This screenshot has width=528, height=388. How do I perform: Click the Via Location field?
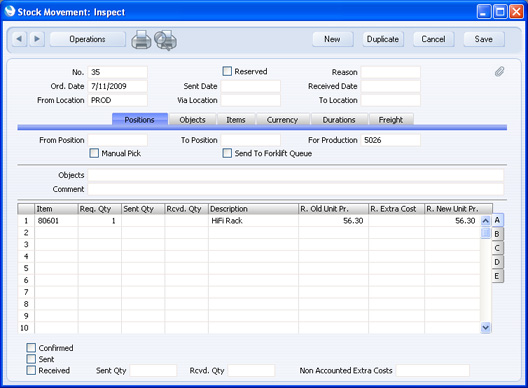pyautogui.click(x=251, y=100)
